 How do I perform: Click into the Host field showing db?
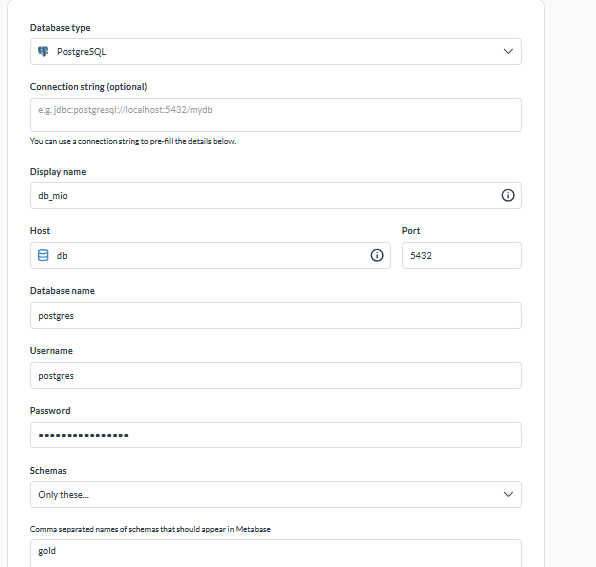210,255
